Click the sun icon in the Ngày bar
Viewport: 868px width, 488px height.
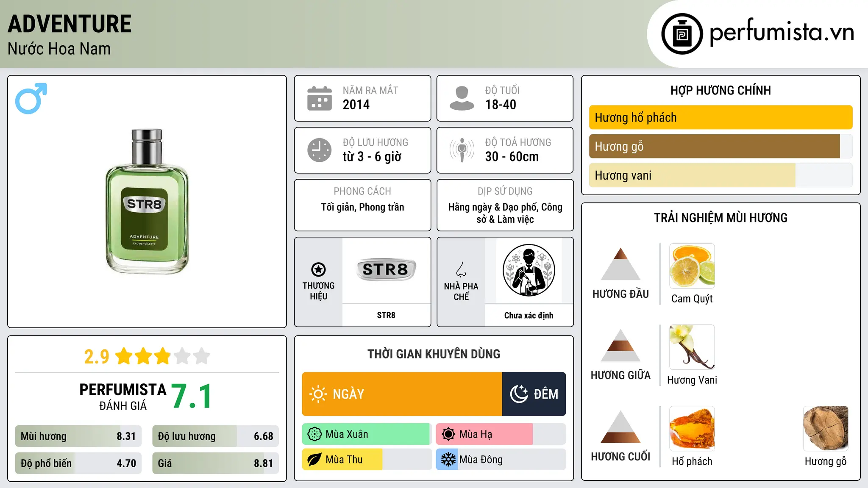tap(318, 394)
